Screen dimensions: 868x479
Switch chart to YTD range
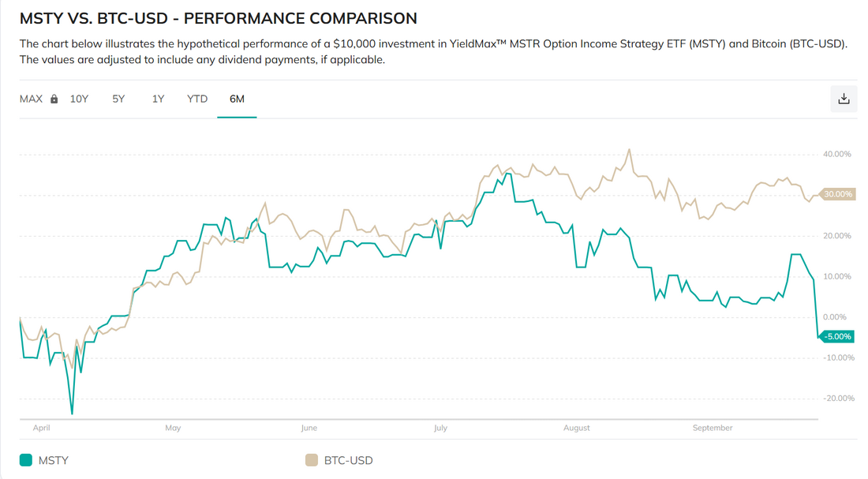click(197, 99)
